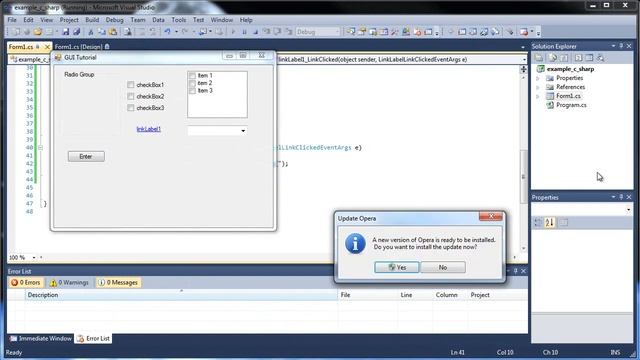Click View Designer icon in Solution Explorer
Screen dimensions: 640x360
click(x=589, y=58)
